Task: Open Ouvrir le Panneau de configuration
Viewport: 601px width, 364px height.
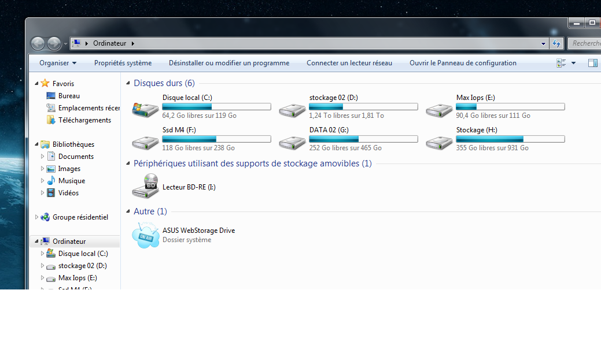Action: point(463,63)
